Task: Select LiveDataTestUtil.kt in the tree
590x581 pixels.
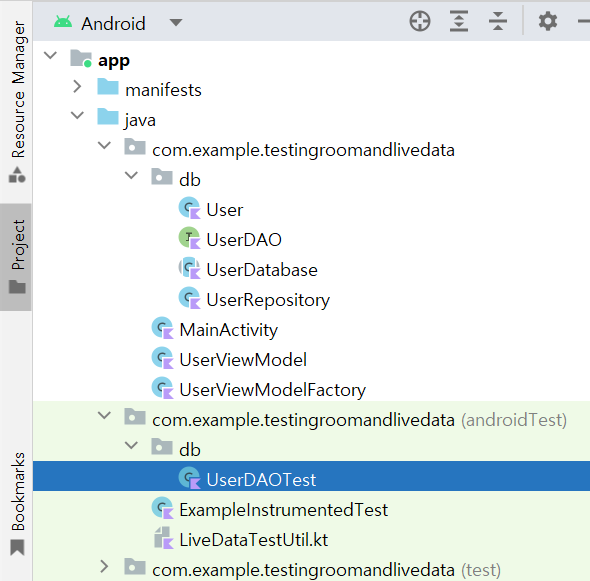Action: point(254,540)
